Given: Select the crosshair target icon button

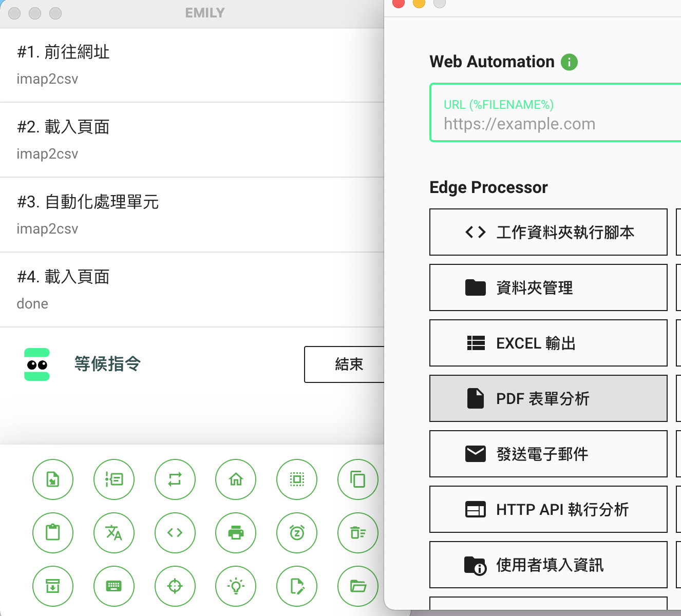Looking at the screenshot, I should (x=175, y=586).
